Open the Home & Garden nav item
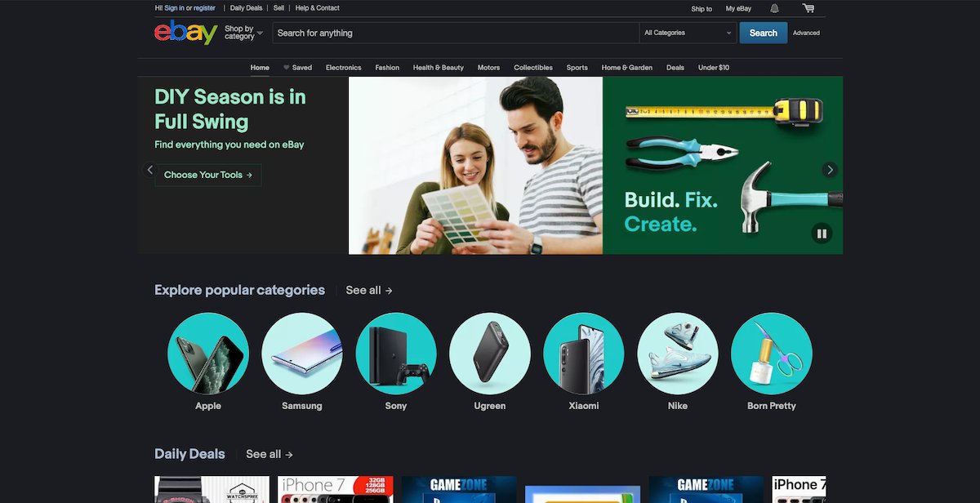The image size is (980, 503). (627, 68)
